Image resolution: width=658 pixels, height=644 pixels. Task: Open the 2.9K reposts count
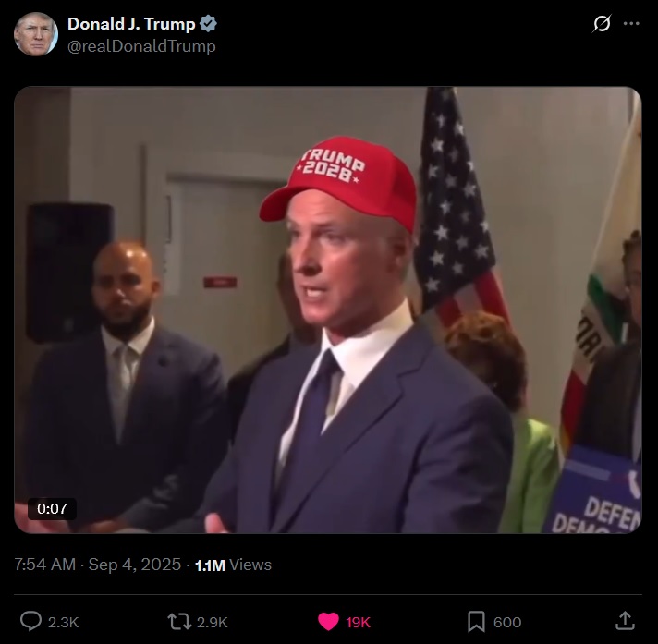coord(213,622)
